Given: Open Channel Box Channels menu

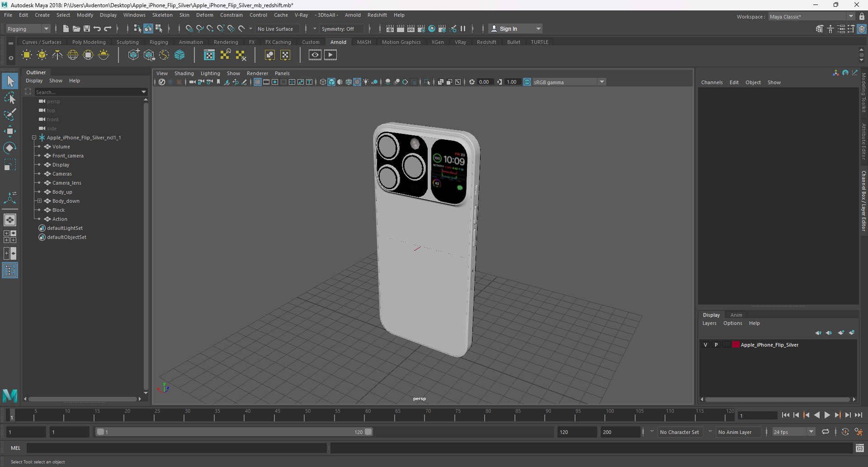Looking at the screenshot, I should (712, 82).
